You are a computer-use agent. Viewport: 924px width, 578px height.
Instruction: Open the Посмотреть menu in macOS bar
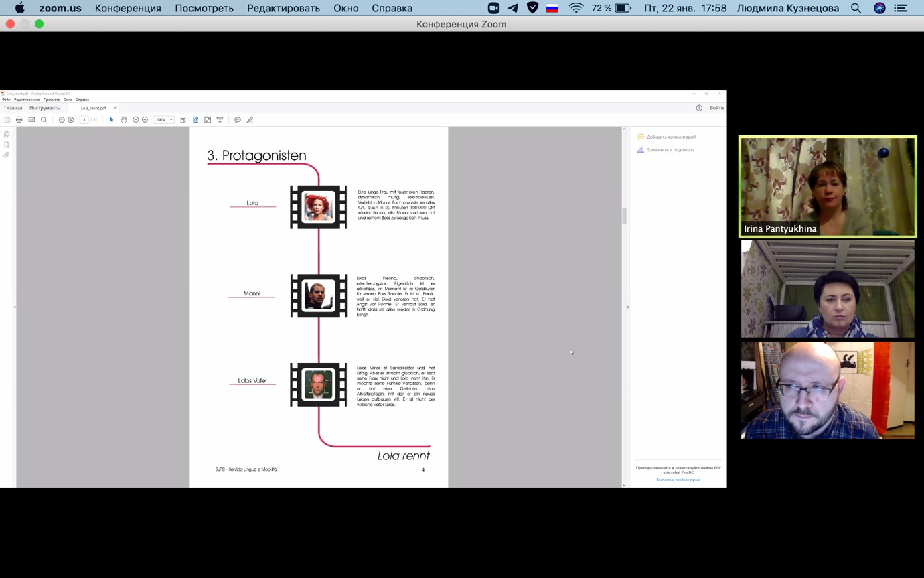click(x=204, y=8)
